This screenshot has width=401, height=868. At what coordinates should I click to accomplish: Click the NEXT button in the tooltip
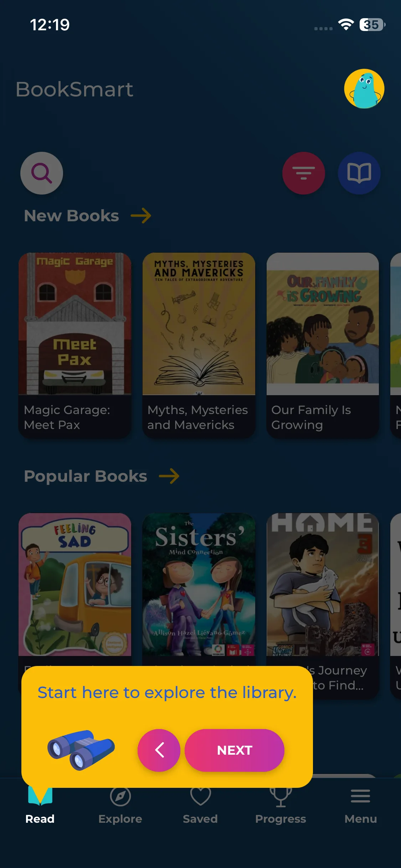click(x=235, y=750)
